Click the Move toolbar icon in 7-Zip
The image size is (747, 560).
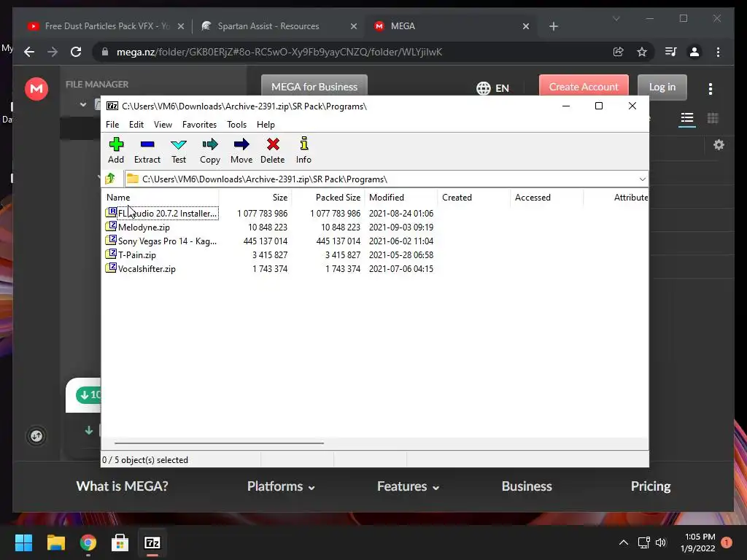click(x=241, y=144)
